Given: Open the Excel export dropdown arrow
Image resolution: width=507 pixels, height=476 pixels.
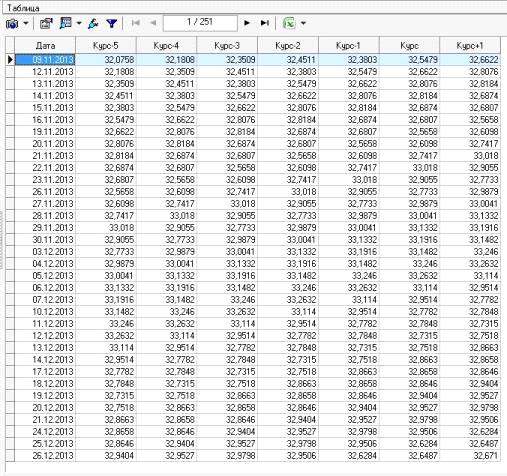Looking at the screenshot, I should click(x=303, y=23).
